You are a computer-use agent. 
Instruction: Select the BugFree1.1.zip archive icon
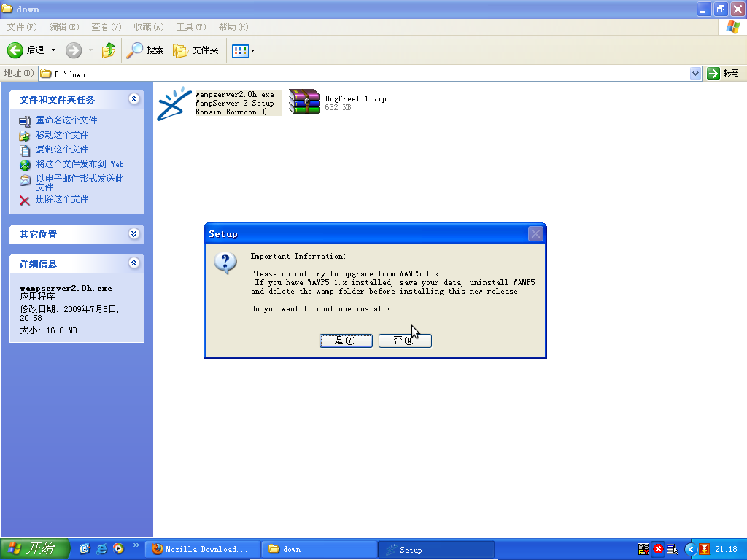(304, 101)
